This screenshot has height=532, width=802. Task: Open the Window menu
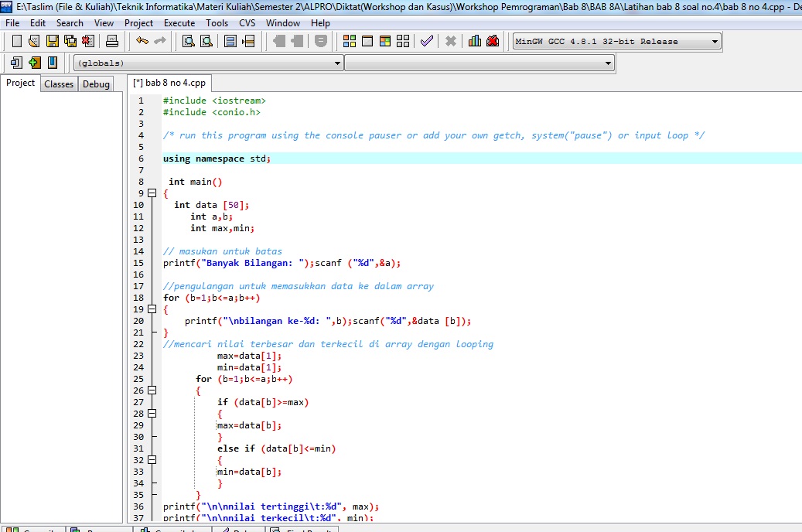(283, 23)
